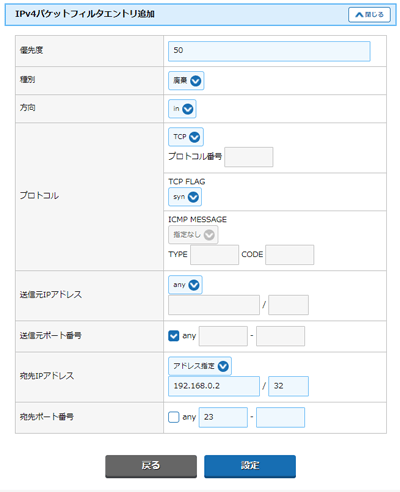The height and width of the screenshot is (492, 400).
Task: Click the destination prefix field showing 32
Action: click(288, 386)
